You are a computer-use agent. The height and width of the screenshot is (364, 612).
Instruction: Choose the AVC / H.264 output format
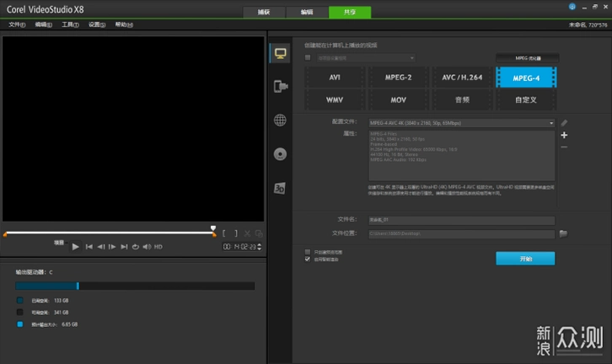point(462,78)
